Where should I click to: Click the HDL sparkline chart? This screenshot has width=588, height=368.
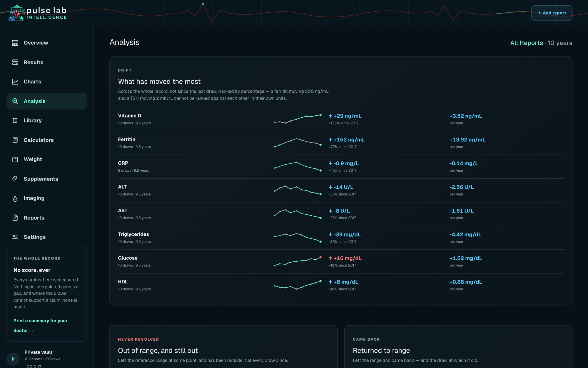(298, 285)
